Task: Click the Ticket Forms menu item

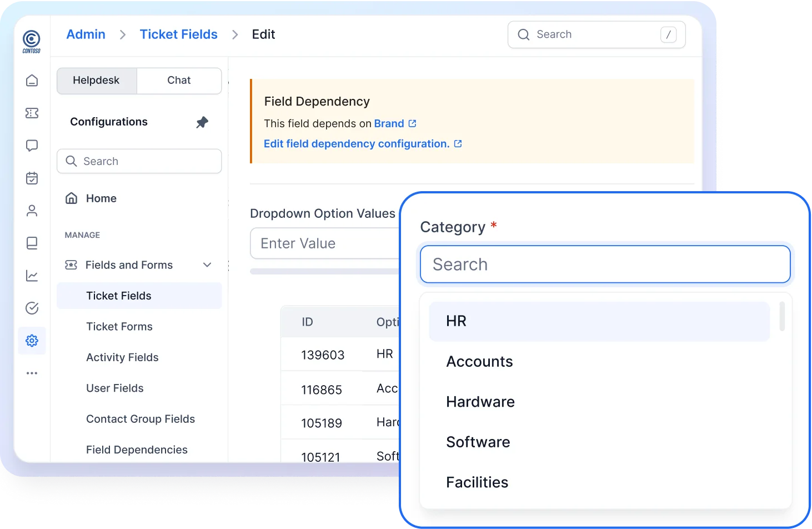Action: point(119,326)
